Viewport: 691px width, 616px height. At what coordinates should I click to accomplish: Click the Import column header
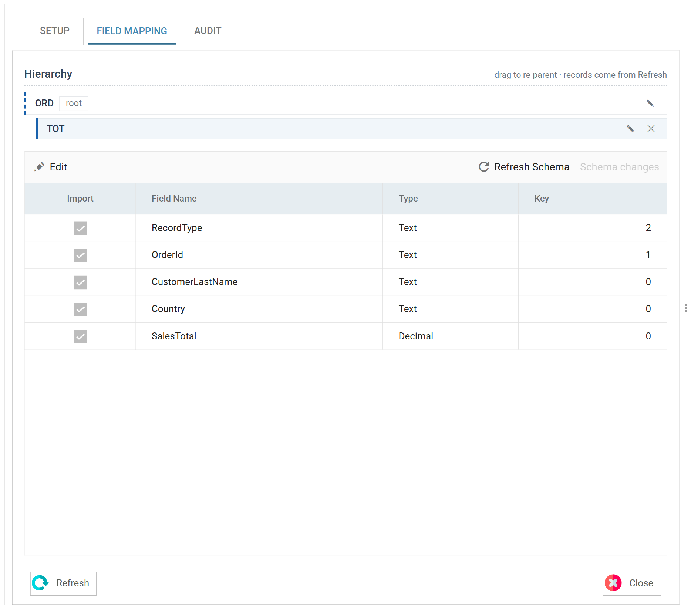[x=80, y=199]
